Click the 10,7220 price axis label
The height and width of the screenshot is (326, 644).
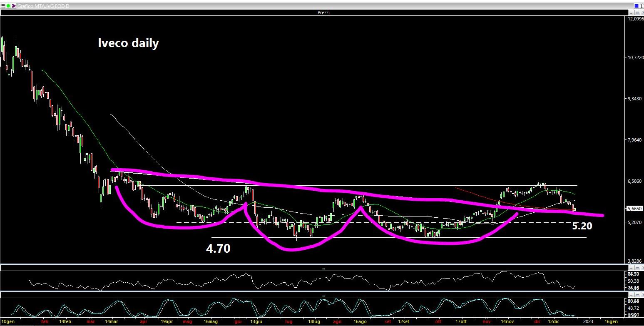[635, 57]
